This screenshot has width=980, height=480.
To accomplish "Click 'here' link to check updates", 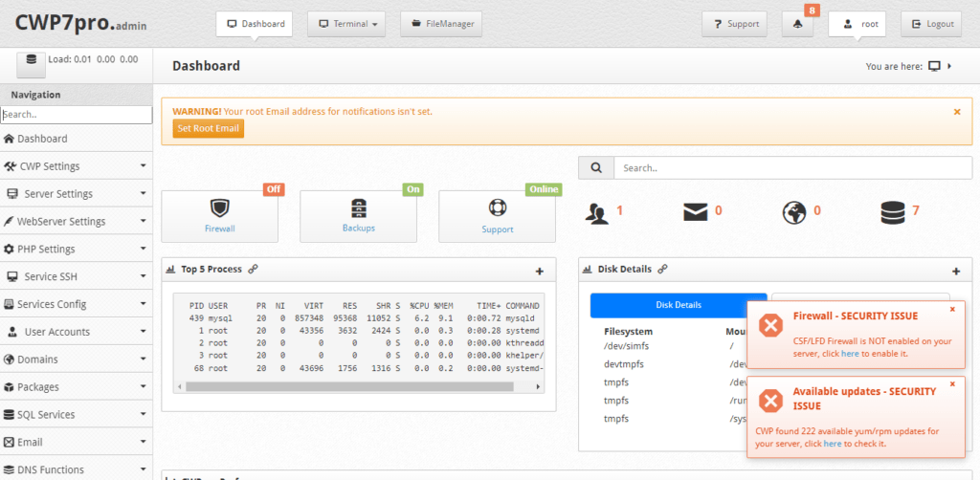I will coord(833,443).
